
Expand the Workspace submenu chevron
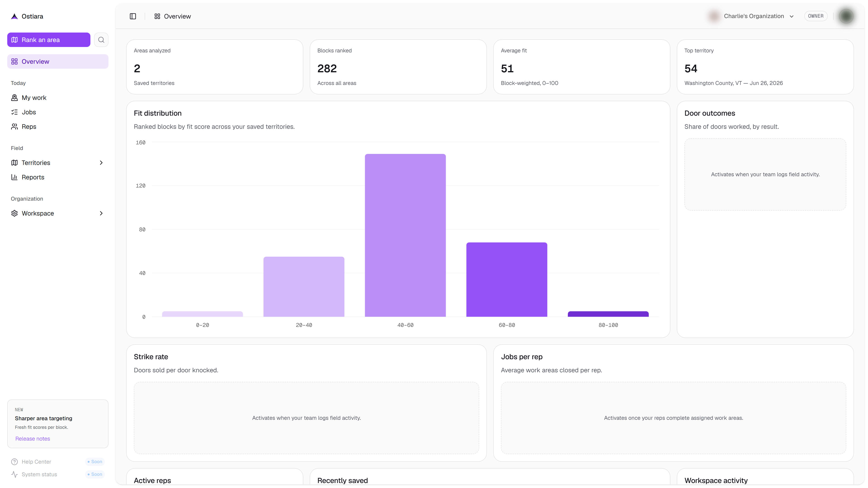(x=101, y=213)
